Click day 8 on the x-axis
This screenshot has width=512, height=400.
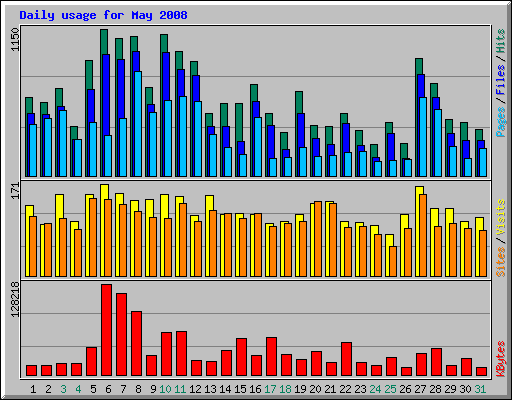point(138,389)
